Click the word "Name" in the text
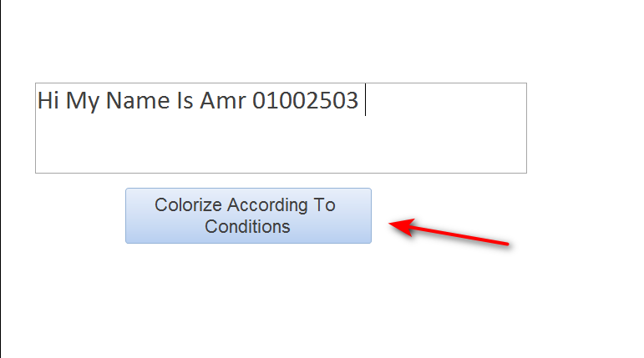Image resolution: width=644 pixels, height=358 pixels. (137, 101)
